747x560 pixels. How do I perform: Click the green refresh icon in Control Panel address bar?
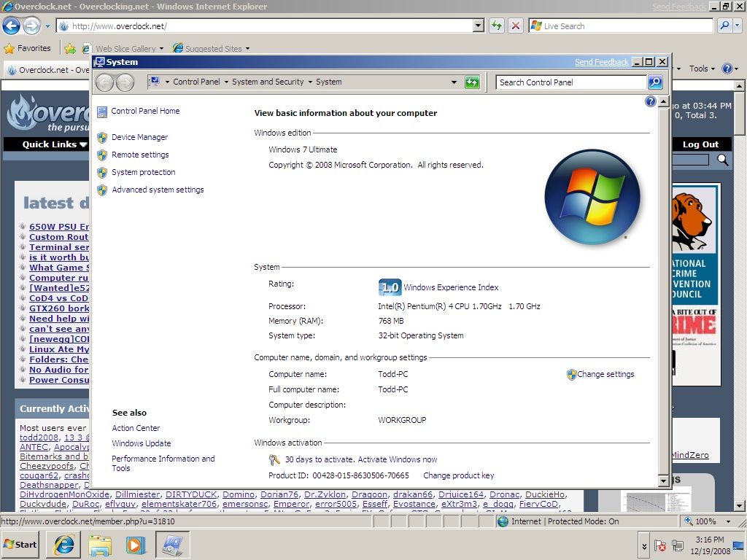[x=472, y=82]
